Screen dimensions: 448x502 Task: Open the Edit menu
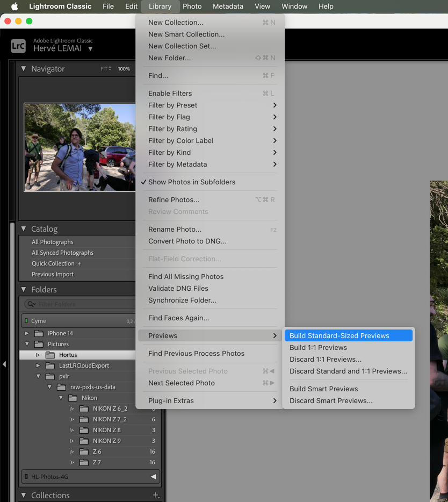coord(131,6)
